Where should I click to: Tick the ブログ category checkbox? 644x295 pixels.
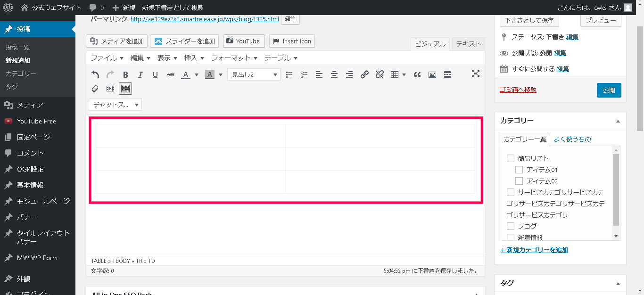pyautogui.click(x=511, y=226)
